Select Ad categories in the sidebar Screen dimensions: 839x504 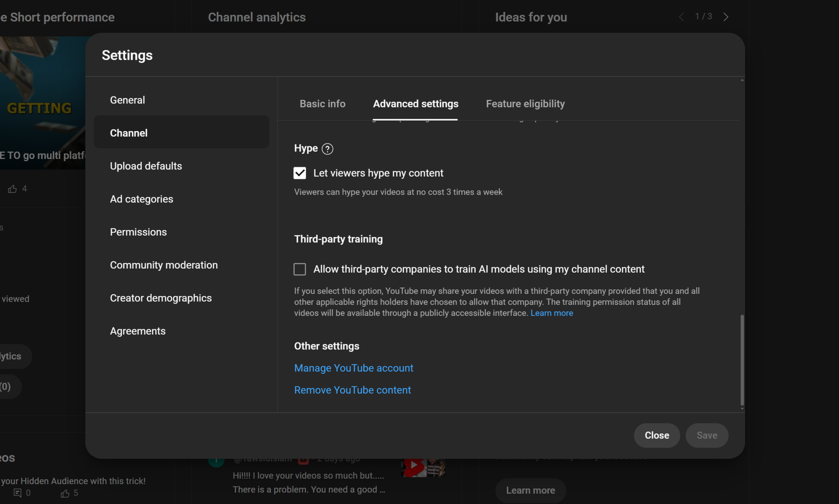click(x=141, y=199)
